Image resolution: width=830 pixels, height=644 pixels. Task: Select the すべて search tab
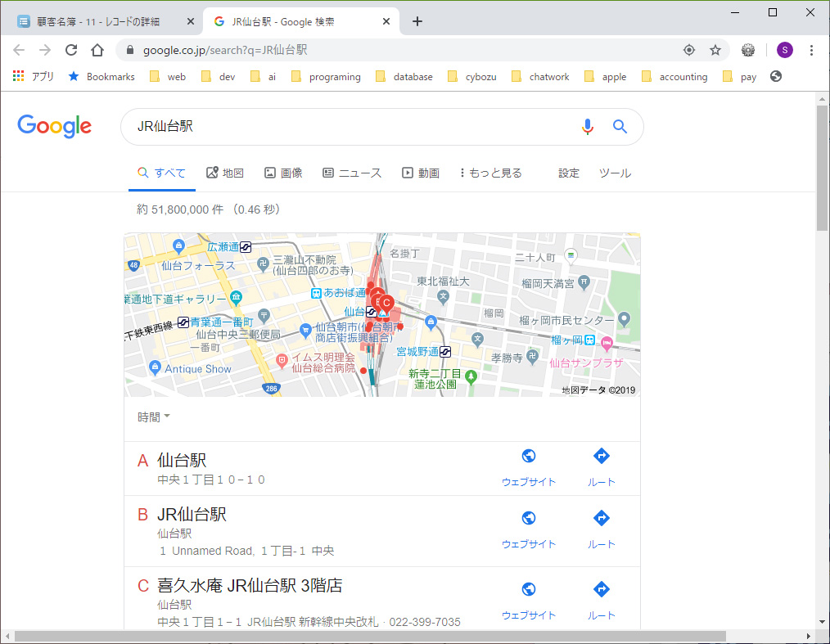pyautogui.click(x=161, y=173)
